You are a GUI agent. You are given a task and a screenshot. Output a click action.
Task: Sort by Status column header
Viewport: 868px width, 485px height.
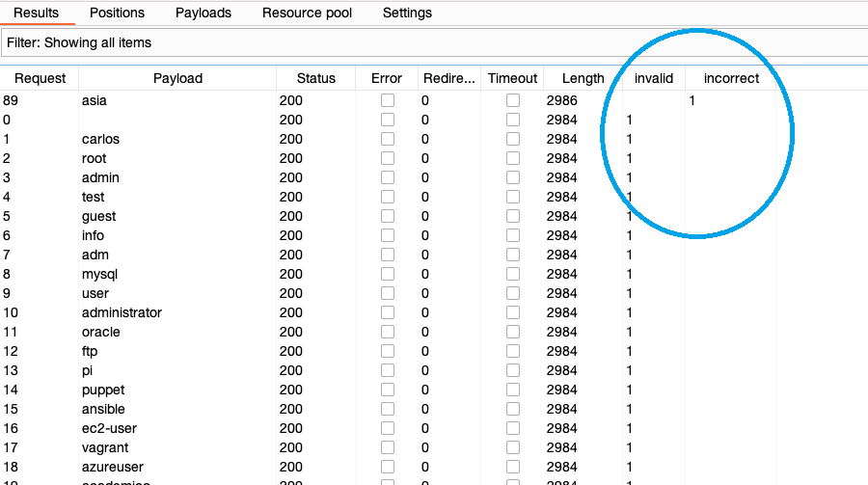pyautogui.click(x=315, y=78)
